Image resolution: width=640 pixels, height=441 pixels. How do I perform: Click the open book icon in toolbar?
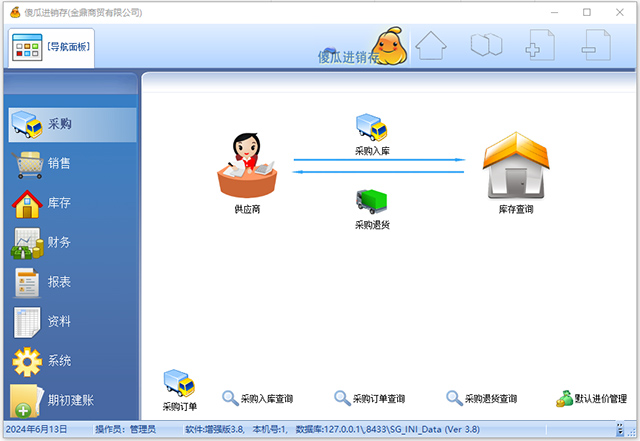487,45
